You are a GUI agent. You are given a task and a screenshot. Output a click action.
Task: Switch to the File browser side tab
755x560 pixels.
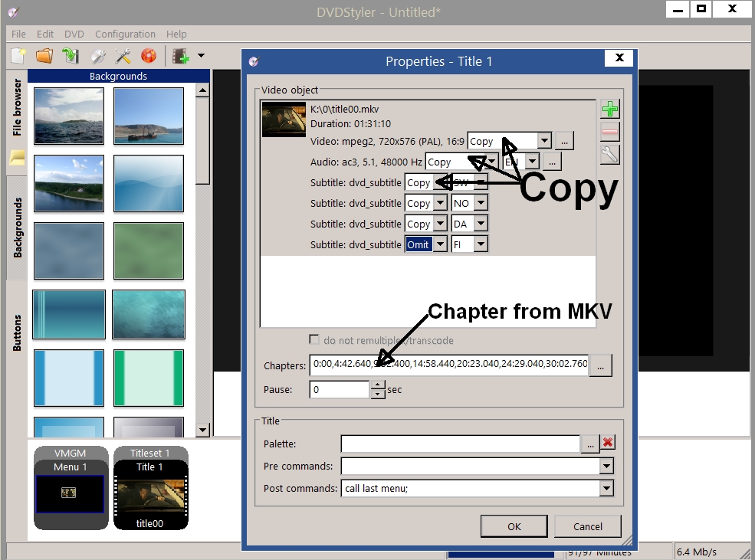(17, 108)
